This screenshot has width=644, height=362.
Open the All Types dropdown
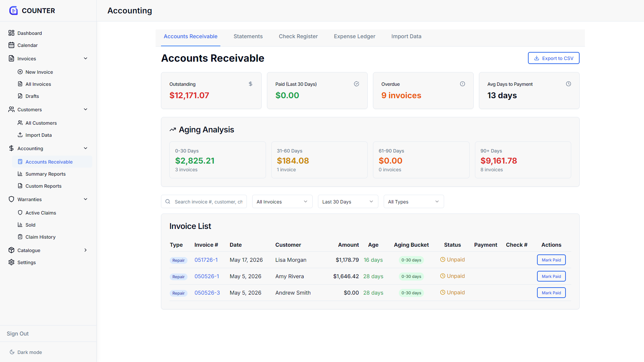(414, 201)
